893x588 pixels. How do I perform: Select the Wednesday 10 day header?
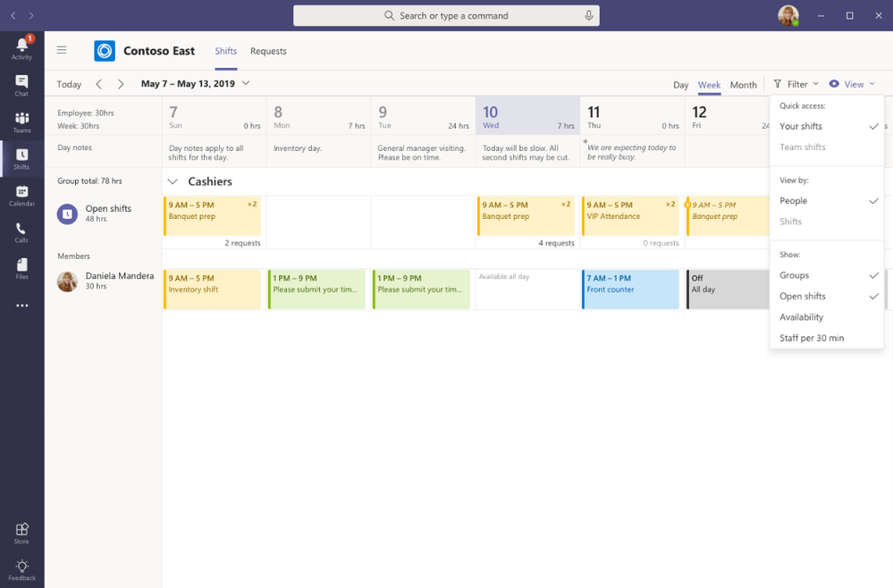(x=528, y=115)
